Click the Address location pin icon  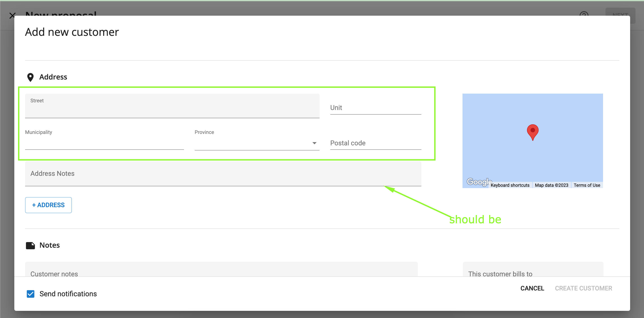[x=30, y=77]
